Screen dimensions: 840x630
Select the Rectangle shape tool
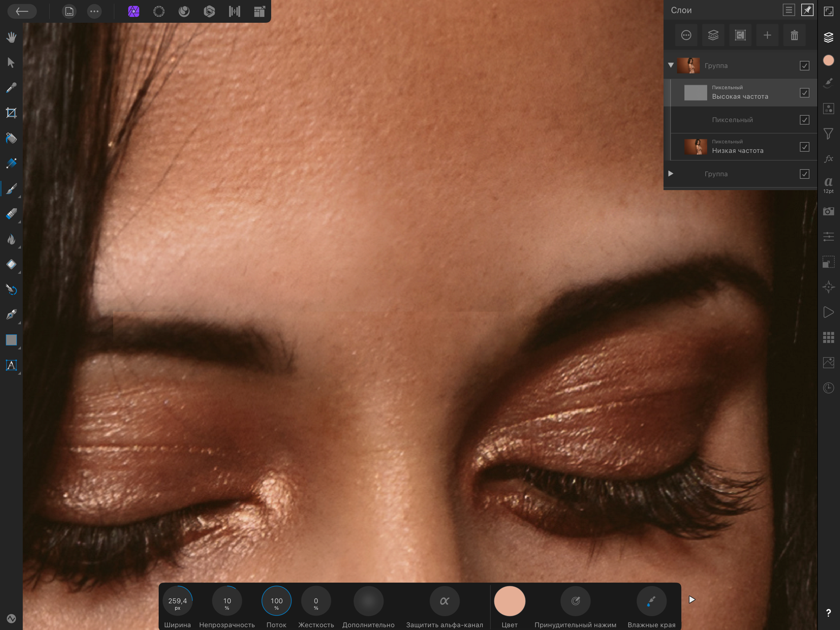[x=11, y=340]
